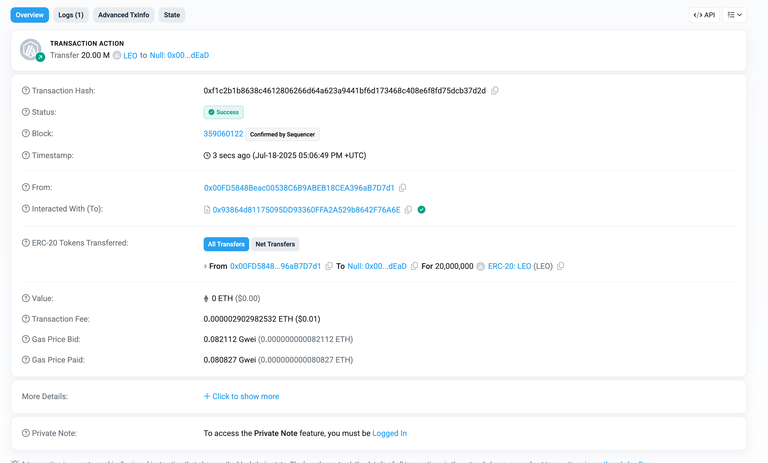768x463 pixels.
Task: Click the 20,000,000 transfer amount
Action: (x=454, y=266)
